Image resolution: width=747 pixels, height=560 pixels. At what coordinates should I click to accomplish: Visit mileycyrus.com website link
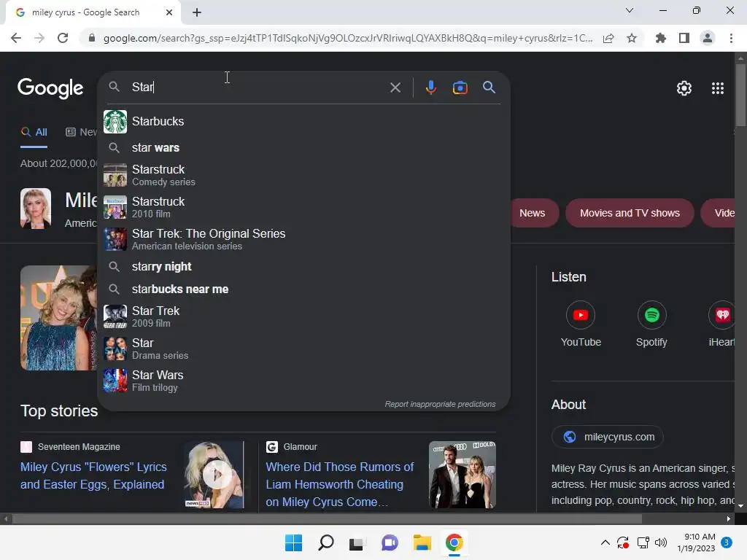[608, 437]
